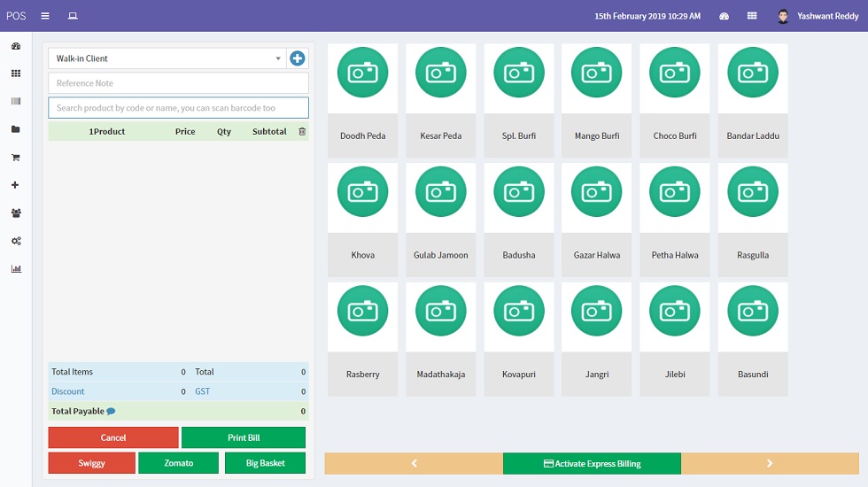
Task: Open the grid icon in top bar
Action: tap(752, 16)
